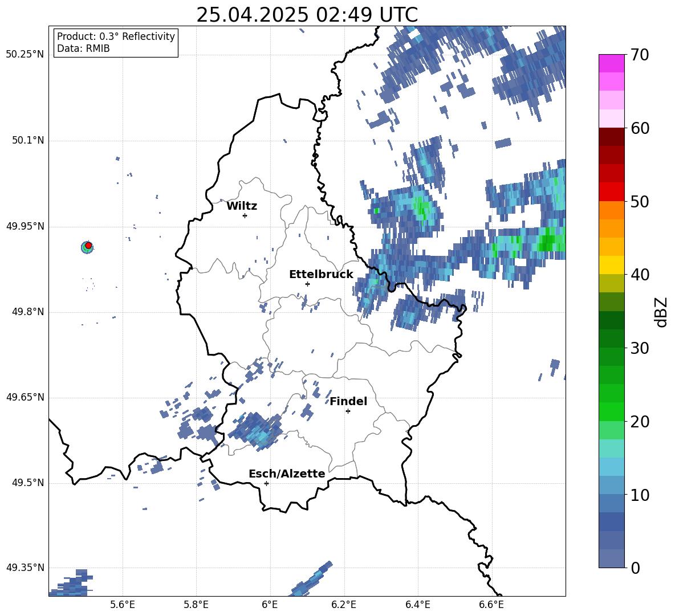Pick the light blue colorbar segment near 13
The width and height of the screenshot is (675, 616).
point(611,467)
